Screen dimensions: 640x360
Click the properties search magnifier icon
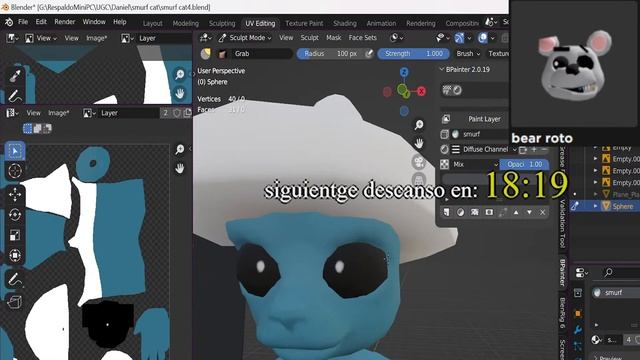[x=609, y=272]
